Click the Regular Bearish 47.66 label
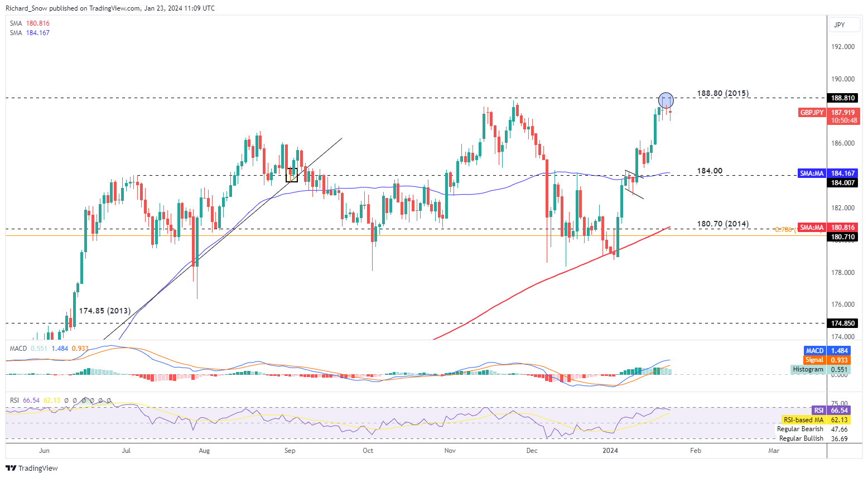The width and height of the screenshot is (868, 478). click(813, 429)
